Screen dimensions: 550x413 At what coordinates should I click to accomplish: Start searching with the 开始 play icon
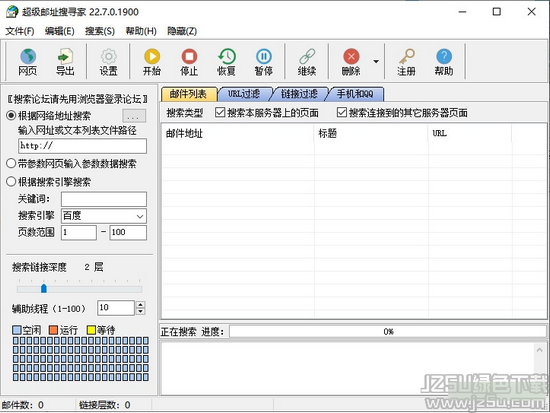point(152,56)
